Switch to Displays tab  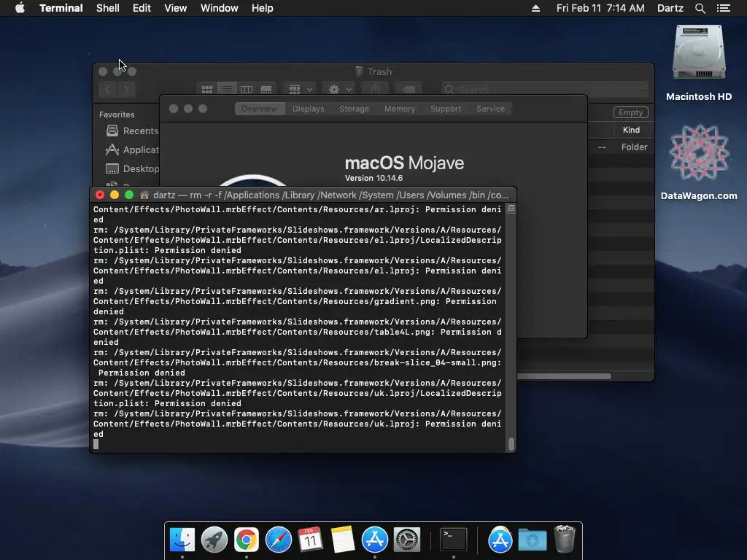tap(309, 109)
